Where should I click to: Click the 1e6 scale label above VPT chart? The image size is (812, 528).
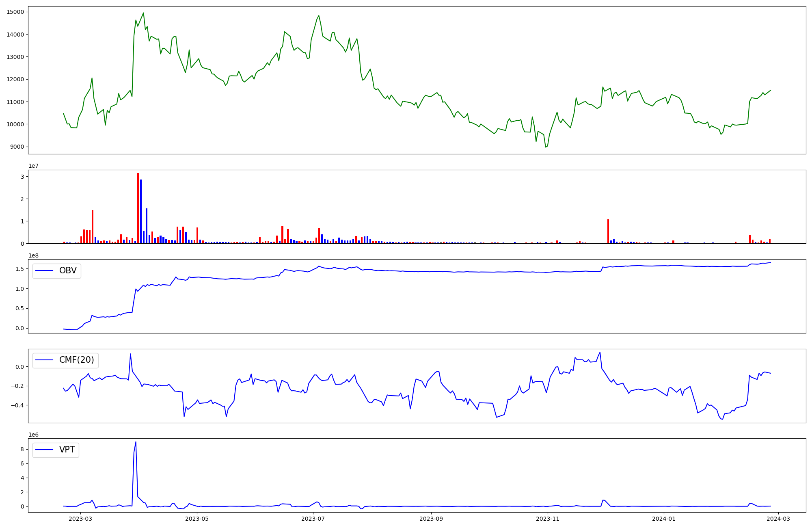(33, 435)
